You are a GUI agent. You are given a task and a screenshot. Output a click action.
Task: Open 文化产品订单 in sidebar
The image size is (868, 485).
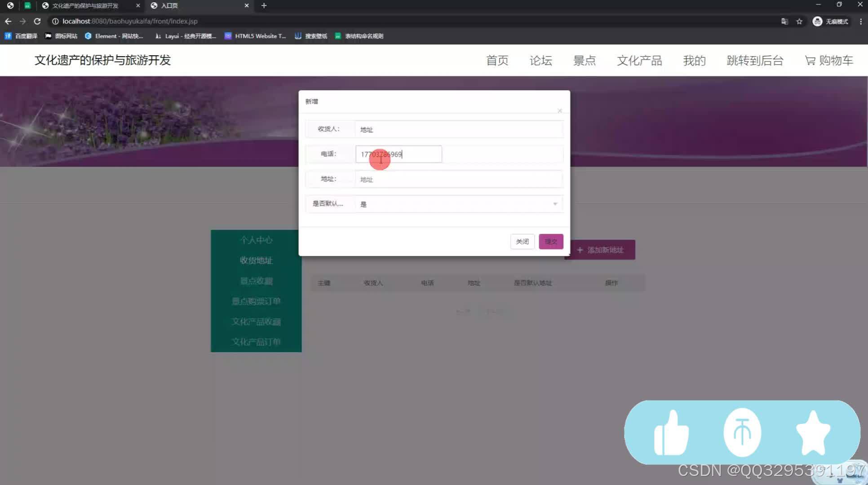point(256,342)
